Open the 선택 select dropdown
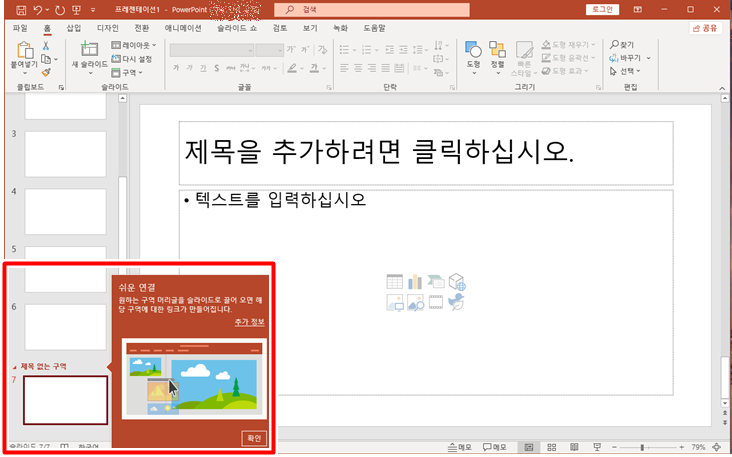Viewport: 732px width, 457px height. tap(626, 71)
